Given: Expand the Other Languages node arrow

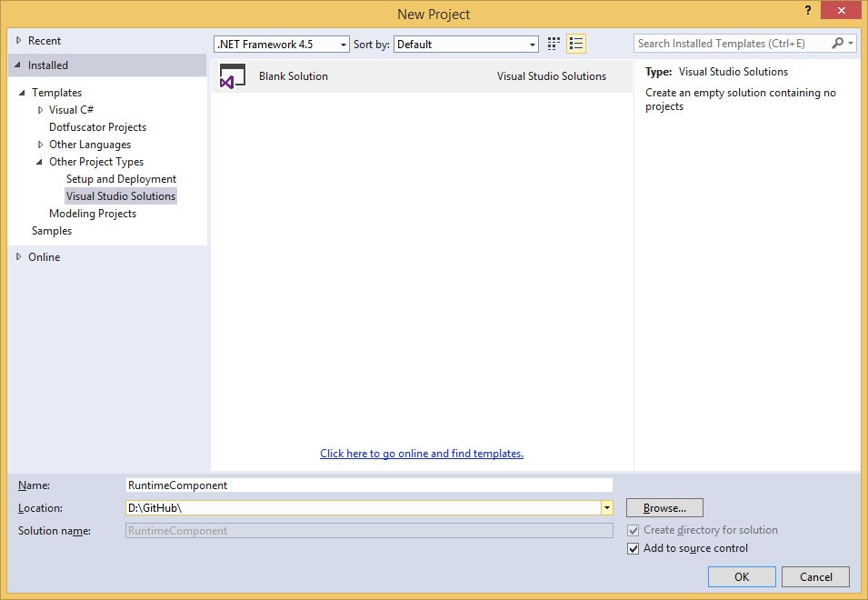Looking at the screenshot, I should [40, 145].
